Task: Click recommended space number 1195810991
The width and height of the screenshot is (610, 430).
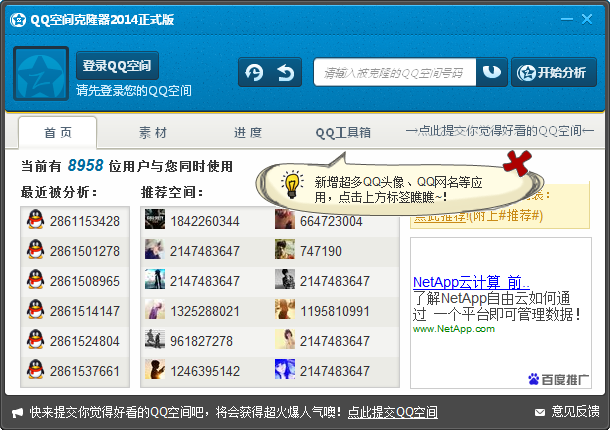Action: 335,311
